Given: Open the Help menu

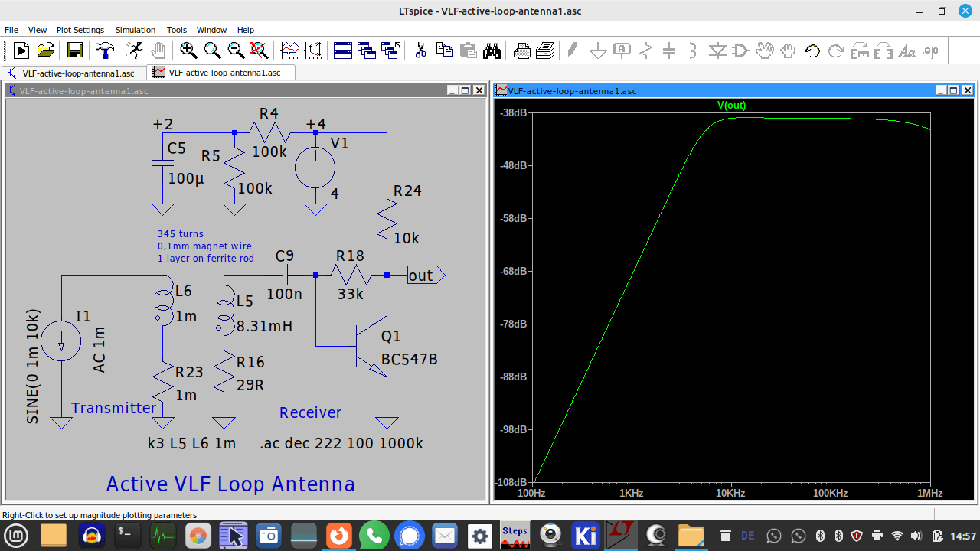Looking at the screenshot, I should [x=245, y=30].
